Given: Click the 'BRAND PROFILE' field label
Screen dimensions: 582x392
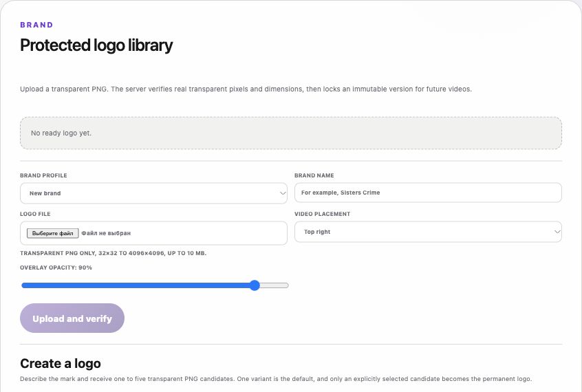Looking at the screenshot, I should click(43, 175).
